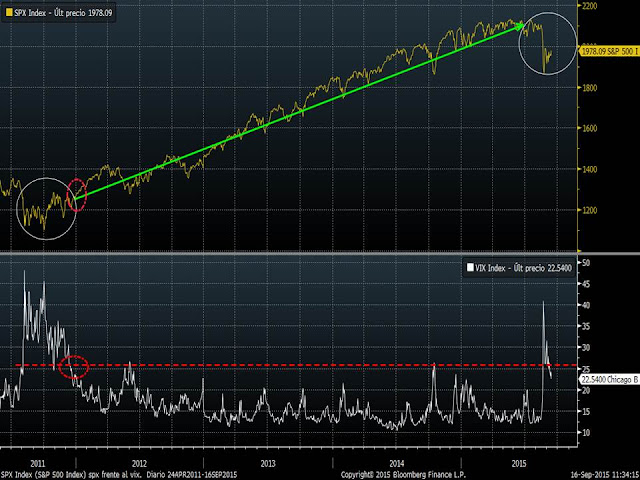The height and width of the screenshot is (480, 640).
Task: Select the 2015 year label on the time axis
Action: (519, 464)
